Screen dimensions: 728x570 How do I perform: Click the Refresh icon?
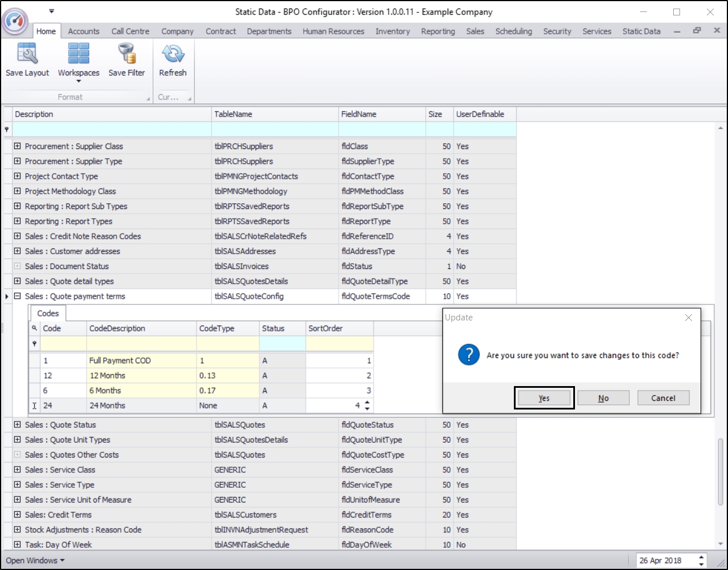coord(172,54)
